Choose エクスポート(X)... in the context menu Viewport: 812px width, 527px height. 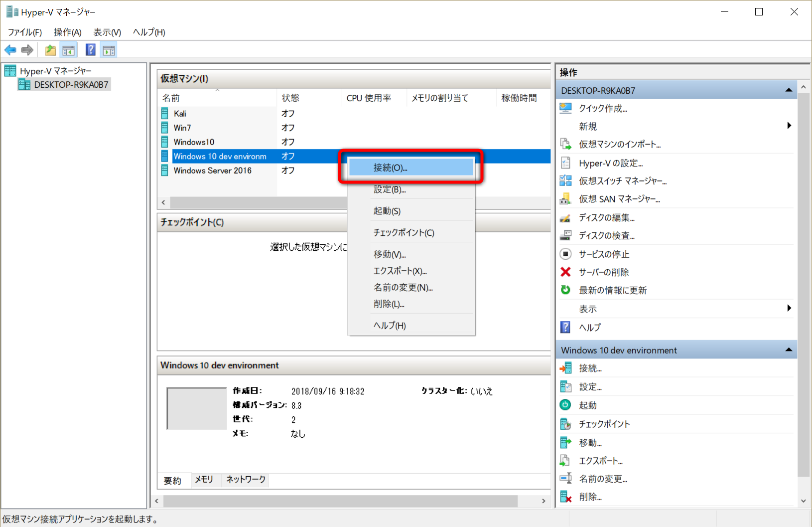click(411, 271)
